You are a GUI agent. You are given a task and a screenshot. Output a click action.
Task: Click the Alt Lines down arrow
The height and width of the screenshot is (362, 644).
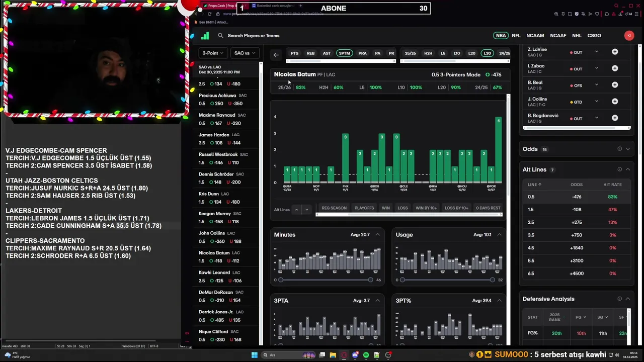click(x=306, y=210)
